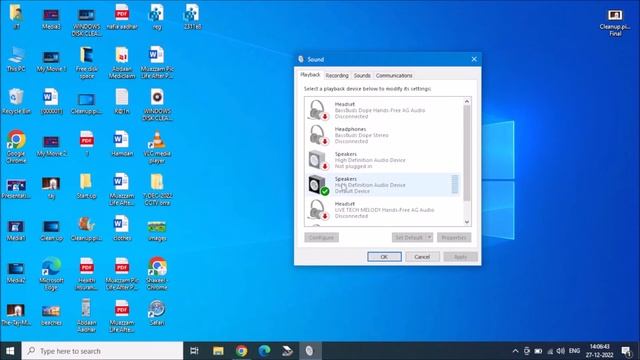Click the Type here to search box
Screen dimensions: 640x360
pos(102,351)
